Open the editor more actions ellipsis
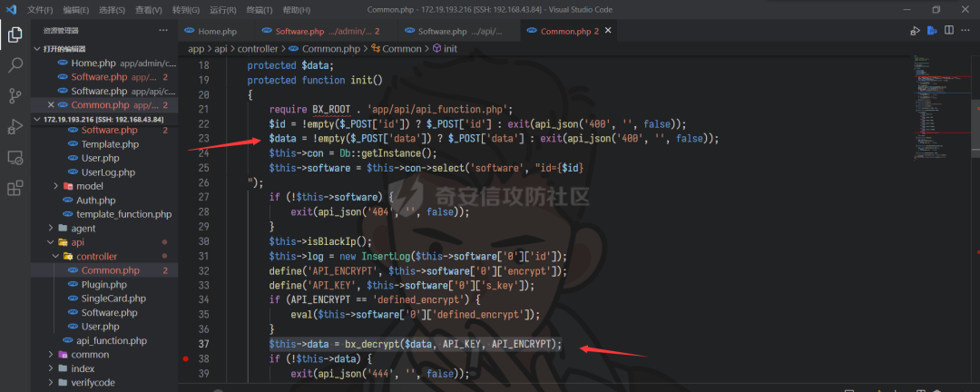This screenshot has height=392, width=980. (x=965, y=31)
